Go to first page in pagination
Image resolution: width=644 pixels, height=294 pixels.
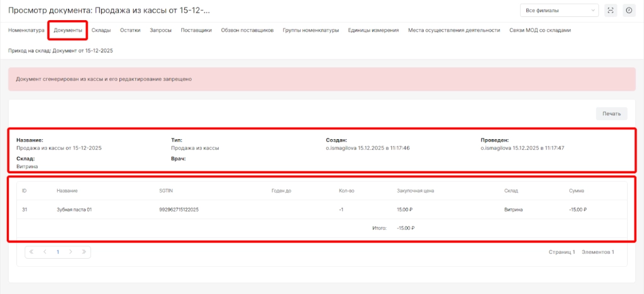point(31,252)
